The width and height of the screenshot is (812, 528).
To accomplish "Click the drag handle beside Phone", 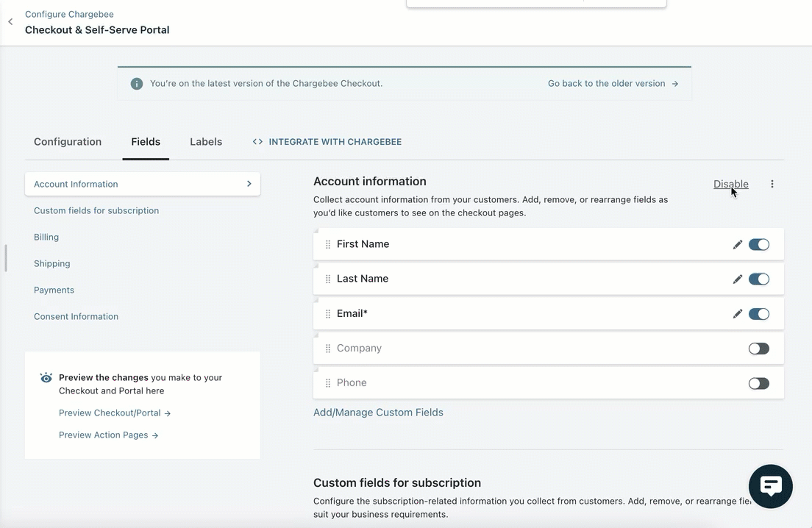I will click(328, 383).
